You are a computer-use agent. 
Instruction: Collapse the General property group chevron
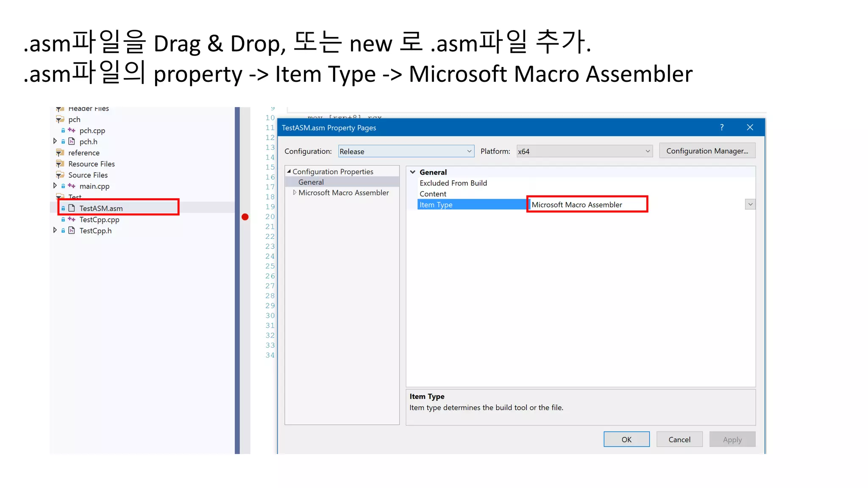[412, 172]
